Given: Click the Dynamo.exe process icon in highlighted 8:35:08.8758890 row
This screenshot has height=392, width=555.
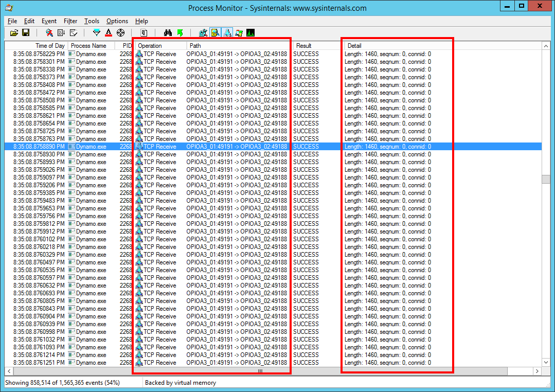Looking at the screenshot, I should coord(71,146).
